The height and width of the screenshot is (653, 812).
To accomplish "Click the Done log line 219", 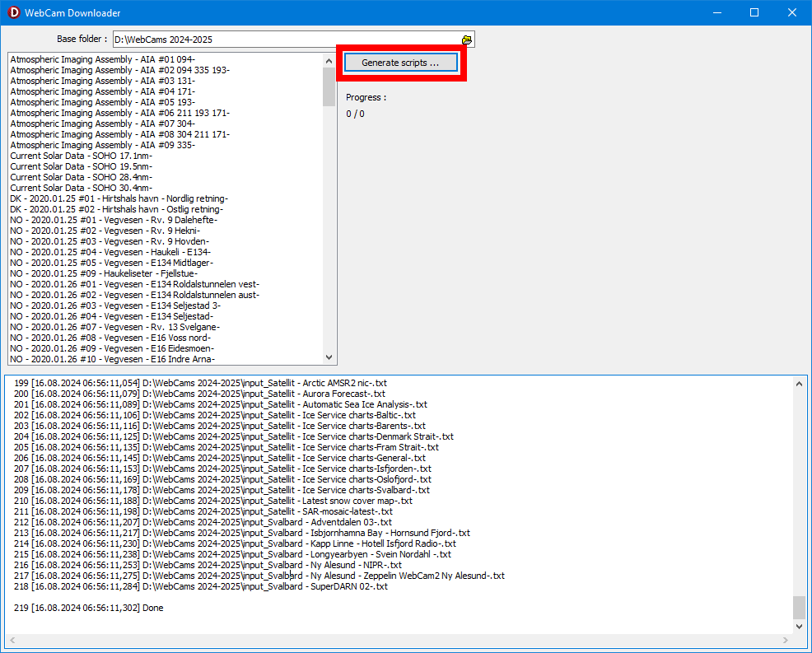I will coord(89,608).
